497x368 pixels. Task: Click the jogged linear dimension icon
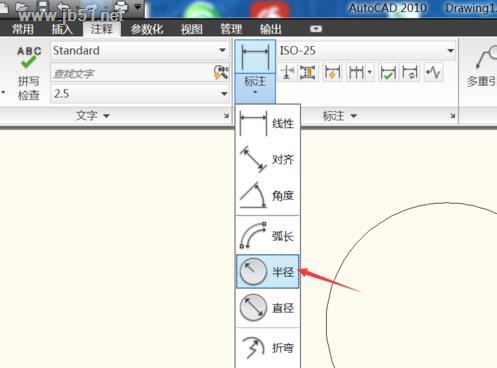point(434,72)
